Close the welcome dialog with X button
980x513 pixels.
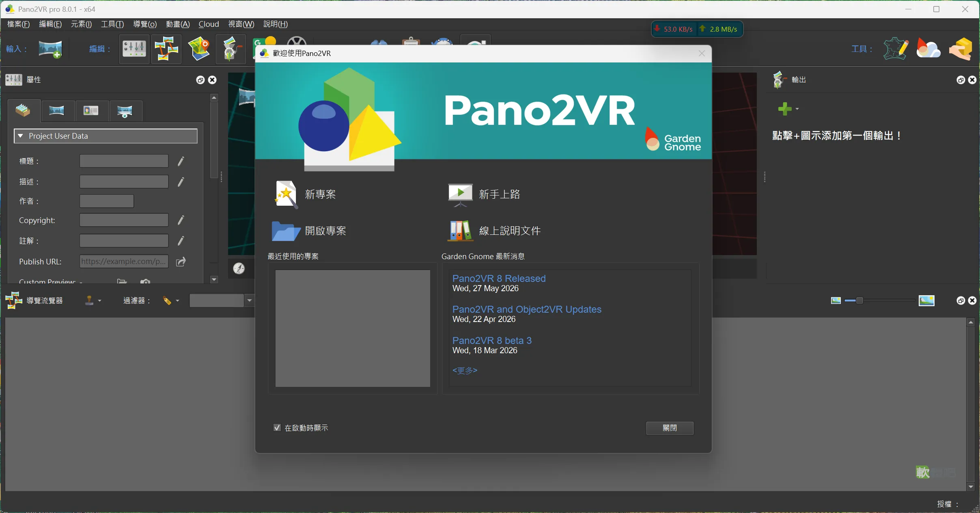pos(702,54)
